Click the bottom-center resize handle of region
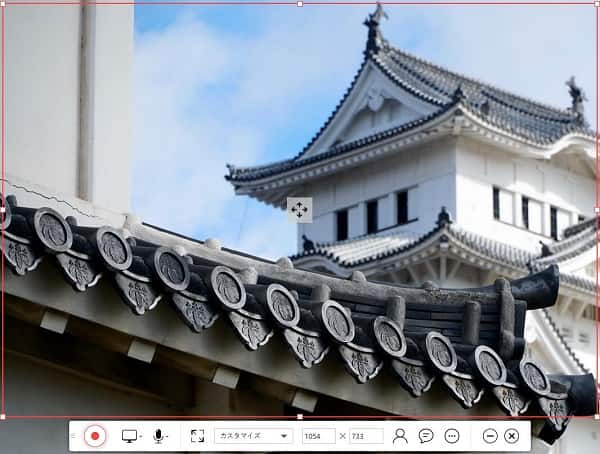The height and width of the screenshot is (454, 600). [300, 416]
